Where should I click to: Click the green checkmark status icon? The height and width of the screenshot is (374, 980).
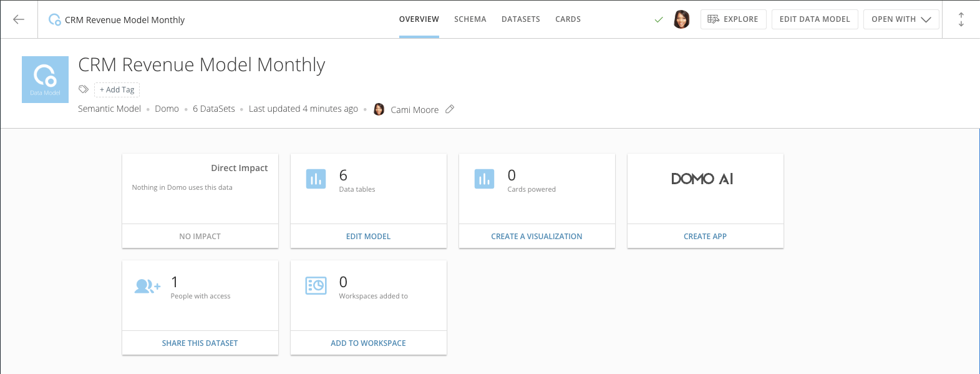click(x=659, y=20)
